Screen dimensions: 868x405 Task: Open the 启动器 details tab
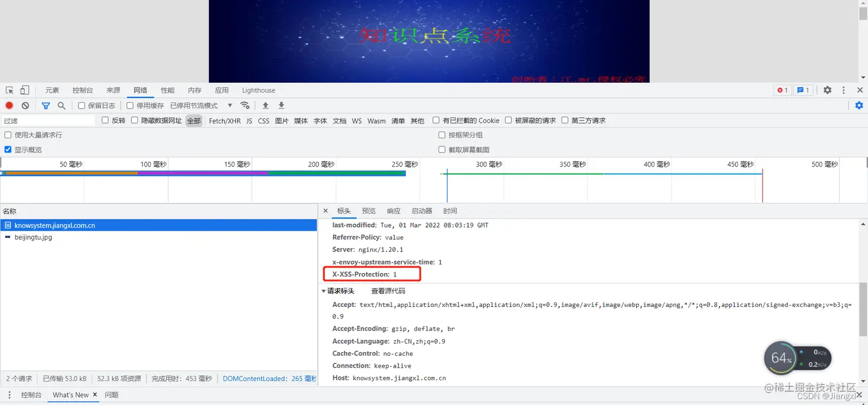coord(422,211)
